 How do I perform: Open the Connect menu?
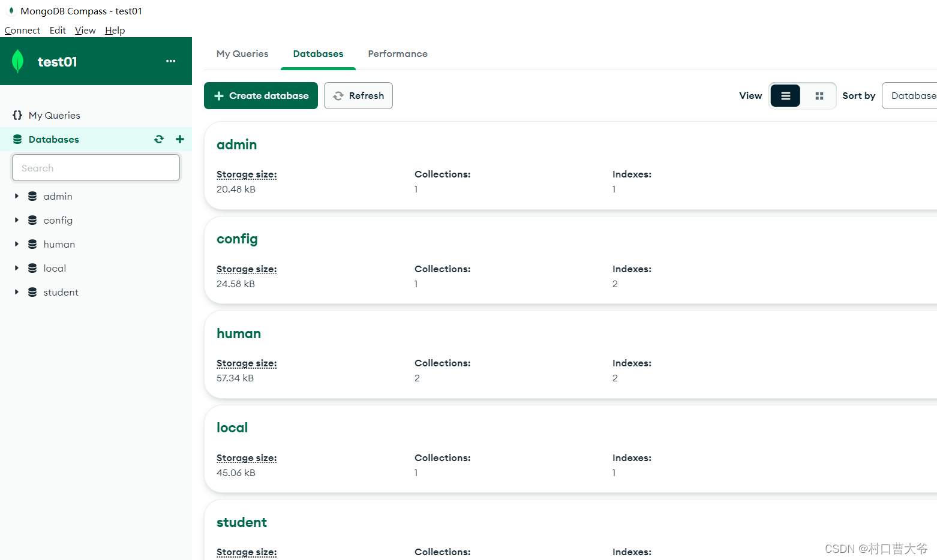(x=22, y=30)
